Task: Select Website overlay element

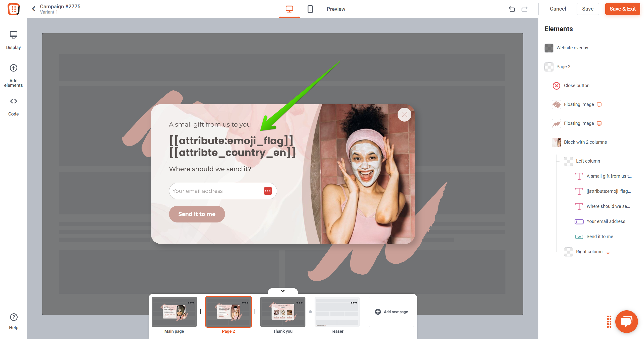Action: 566,48
